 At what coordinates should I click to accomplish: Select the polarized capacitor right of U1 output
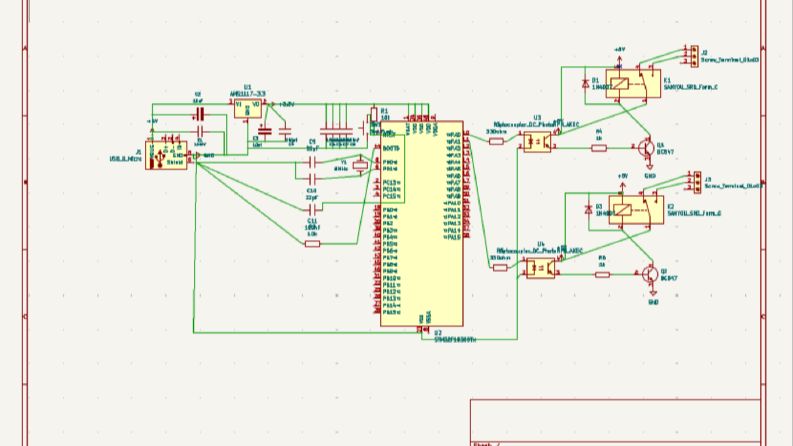tap(265, 131)
